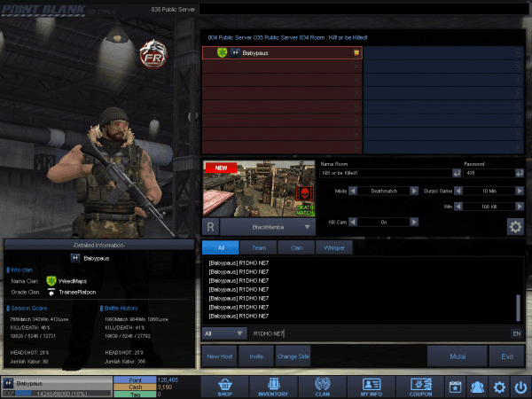Close last empty red team slot
Image resolution: width=532 pixels, height=399 pixels.
pyautogui.click(x=356, y=147)
